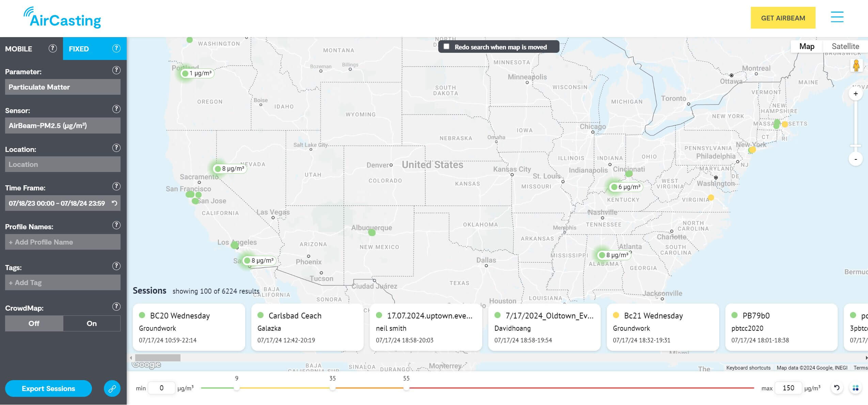Reset the time frame range

click(x=114, y=203)
